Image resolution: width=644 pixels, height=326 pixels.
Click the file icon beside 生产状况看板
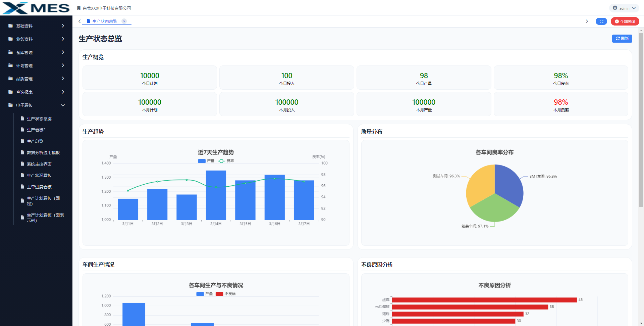point(22,175)
